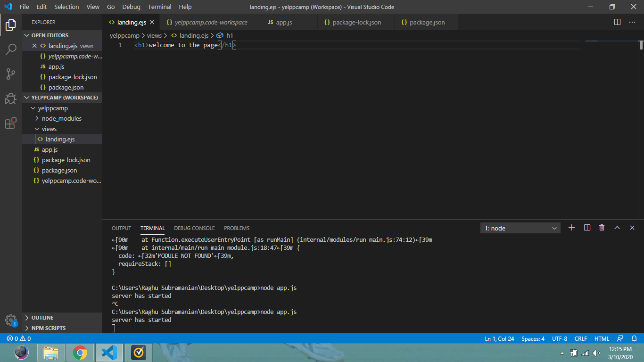Open the '1: node' terminal dropdown
Viewport: 644px width, 362px height.
(x=520, y=228)
